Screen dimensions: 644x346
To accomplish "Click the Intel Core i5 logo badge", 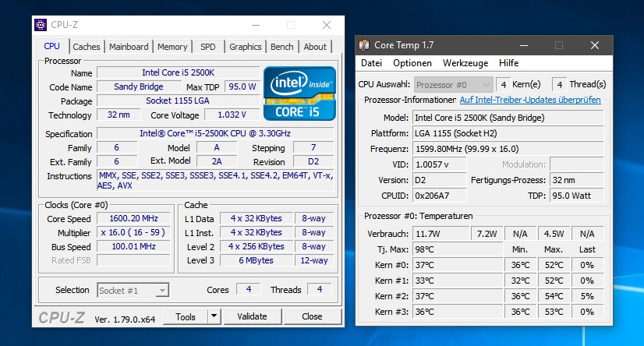I will [300, 94].
